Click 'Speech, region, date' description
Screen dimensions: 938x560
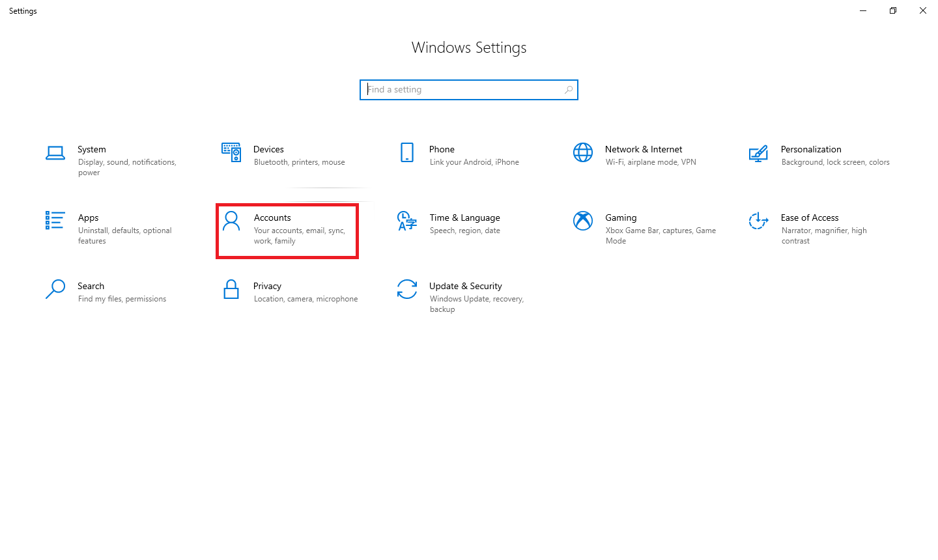(465, 231)
